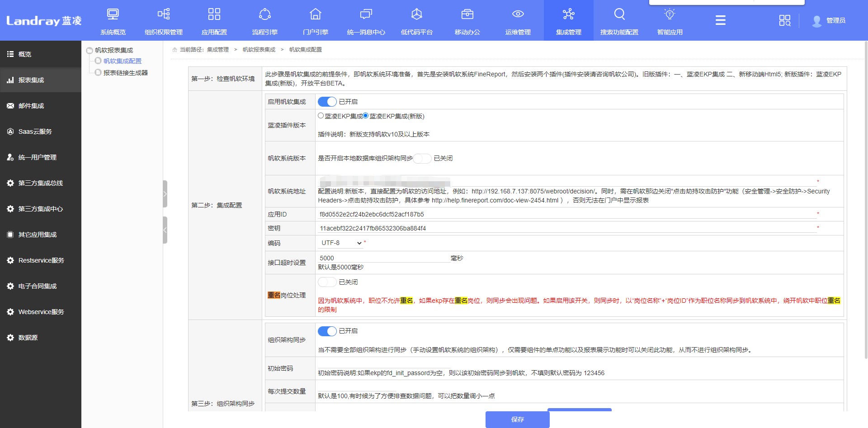Image resolution: width=868 pixels, height=428 pixels.
Task: Open the Saas云服务 sidebar menu
Action: (x=41, y=132)
